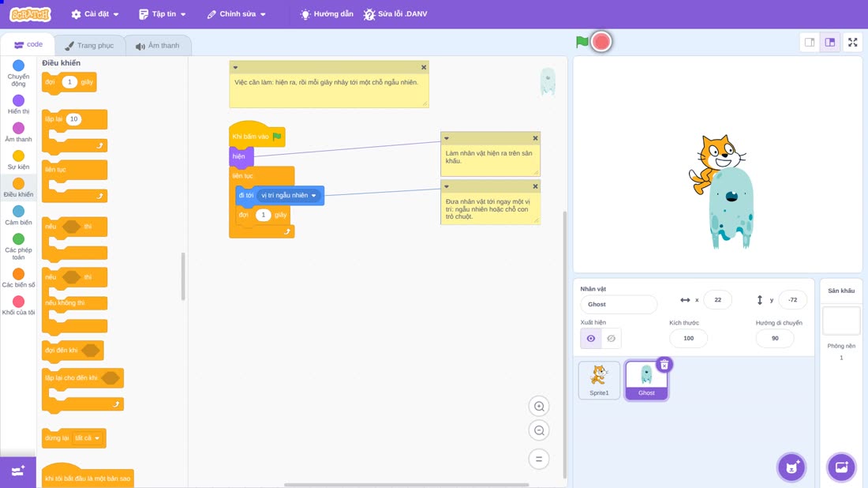Click the Kích thước size field
This screenshot has height=488, width=868.
688,339
